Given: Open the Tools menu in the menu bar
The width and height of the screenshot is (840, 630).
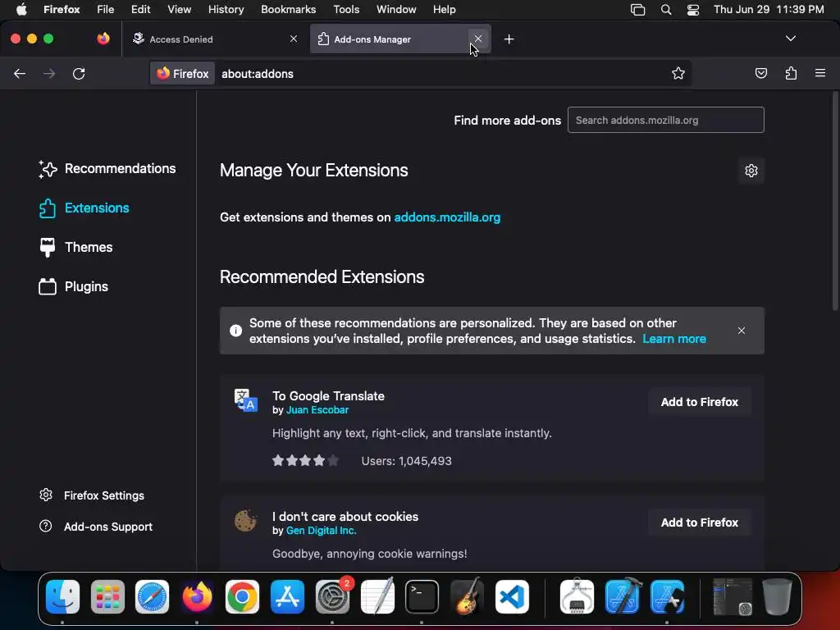Looking at the screenshot, I should 346,9.
